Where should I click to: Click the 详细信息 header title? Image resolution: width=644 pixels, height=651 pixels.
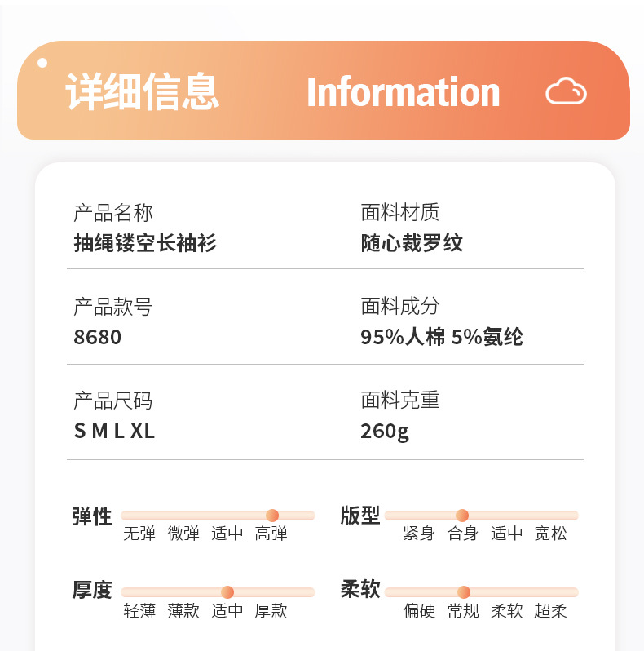click(x=143, y=91)
